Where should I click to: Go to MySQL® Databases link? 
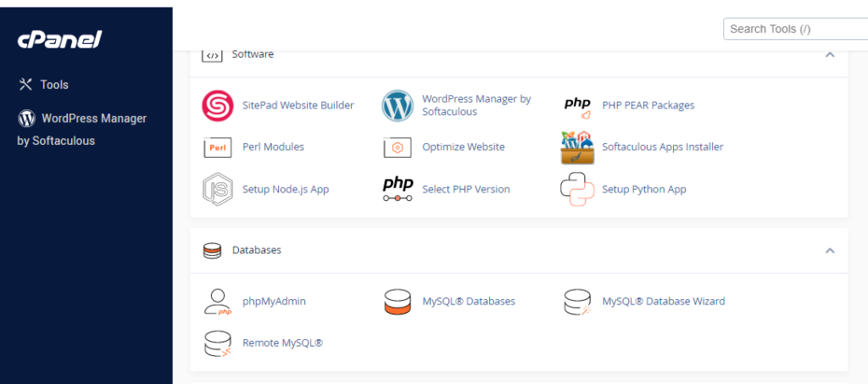coord(469,302)
